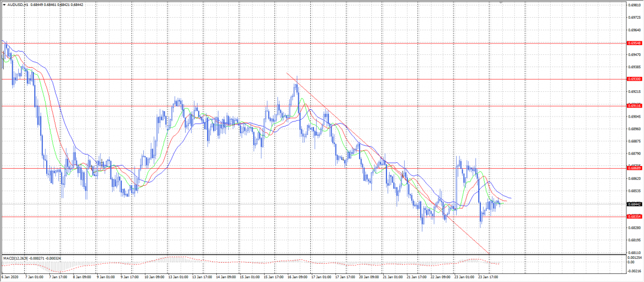Select the red 0.69300 price level tag
The width and height of the screenshot is (644, 282).
pyautogui.click(x=634, y=79)
